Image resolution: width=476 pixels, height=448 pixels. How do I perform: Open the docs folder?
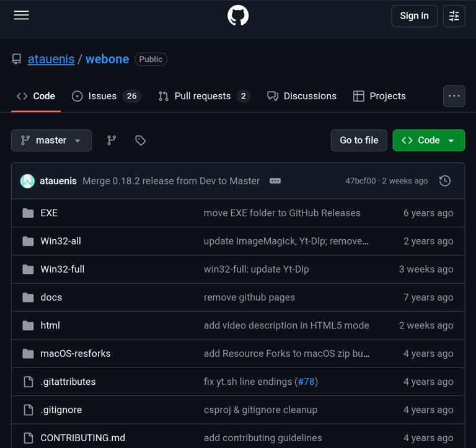[51, 297]
